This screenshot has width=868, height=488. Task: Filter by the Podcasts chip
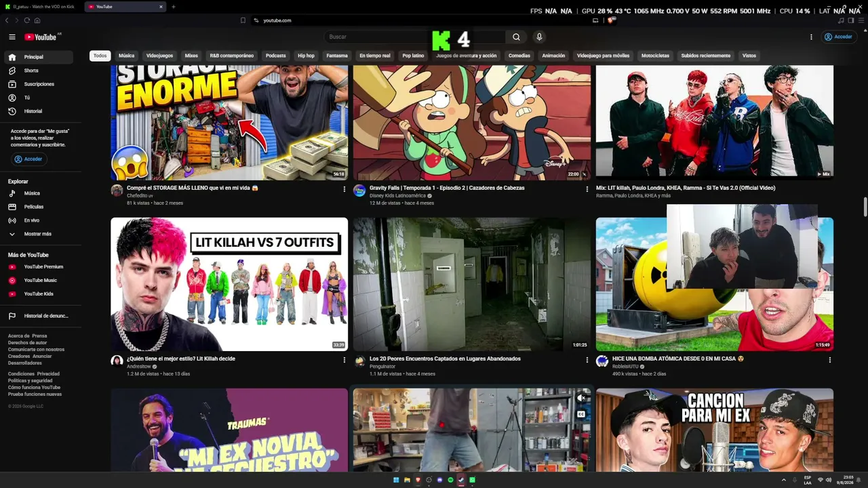pyautogui.click(x=275, y=56)
